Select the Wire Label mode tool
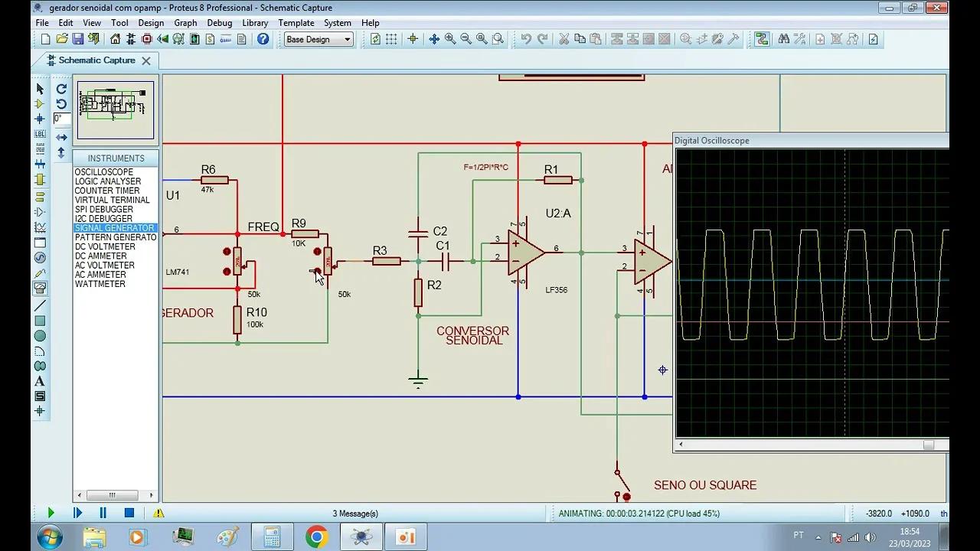 click(40, 135)
